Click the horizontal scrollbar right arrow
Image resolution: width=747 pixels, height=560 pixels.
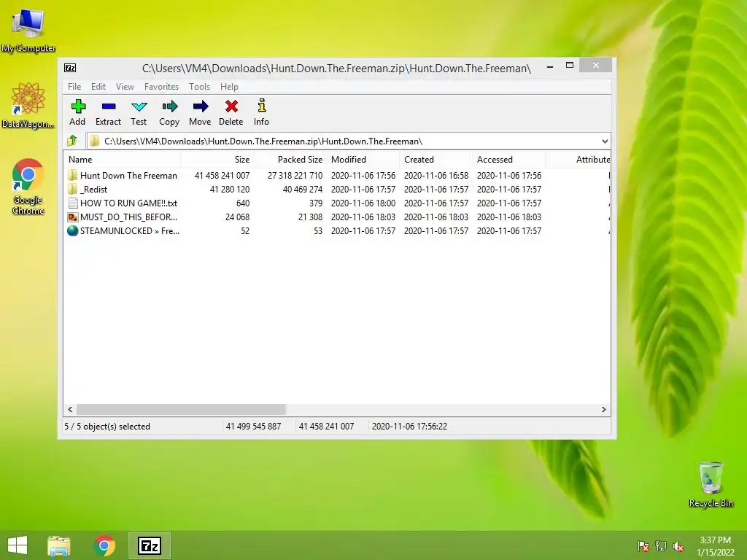603,410
